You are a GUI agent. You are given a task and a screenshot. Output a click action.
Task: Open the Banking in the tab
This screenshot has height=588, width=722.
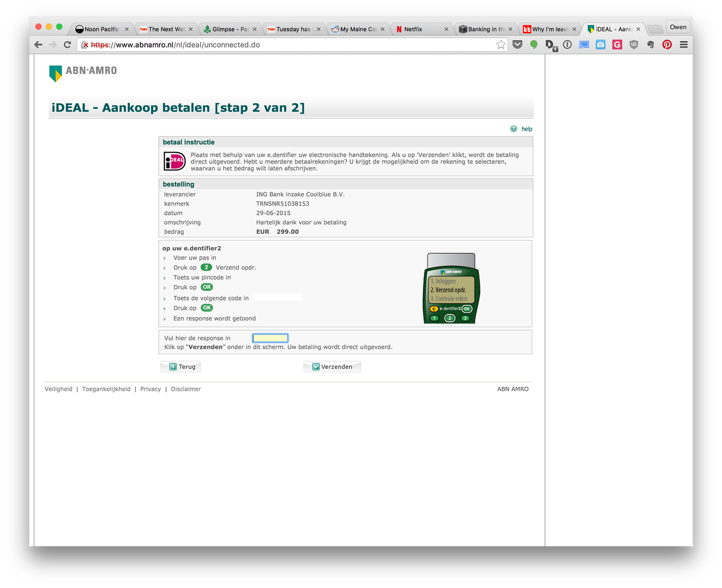[484, 29]
